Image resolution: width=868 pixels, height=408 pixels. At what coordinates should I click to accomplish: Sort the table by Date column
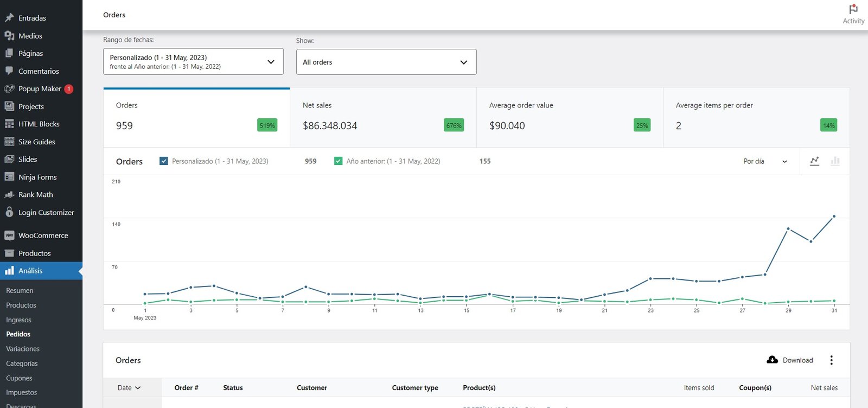[129, 388]
